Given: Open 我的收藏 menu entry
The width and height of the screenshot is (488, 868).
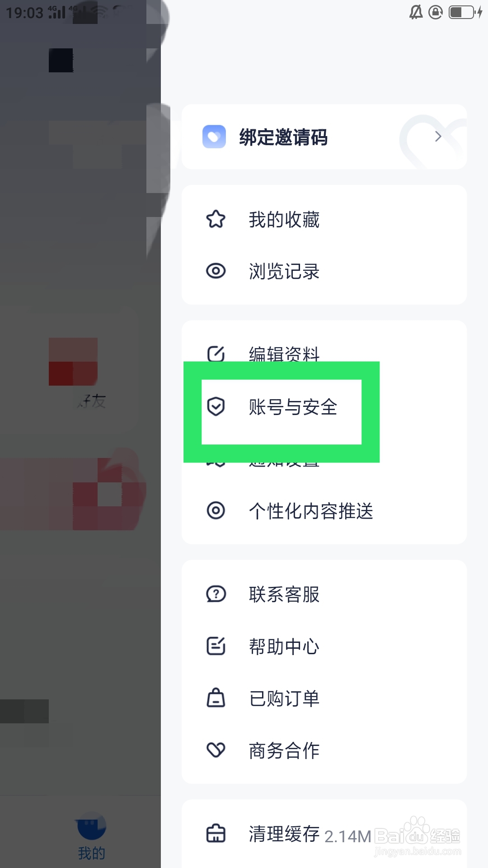Looking at the screenshot, I should [324, 219].
